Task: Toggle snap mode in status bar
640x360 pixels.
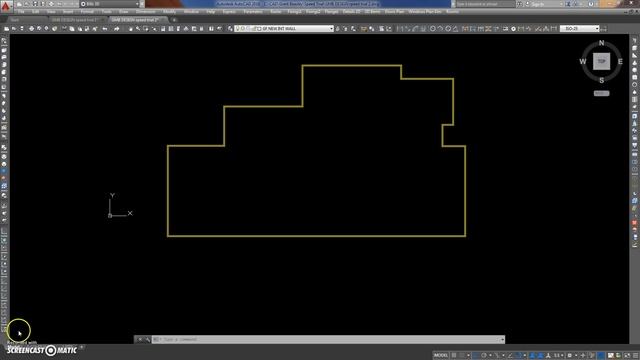Action: (x=462, y=356)
